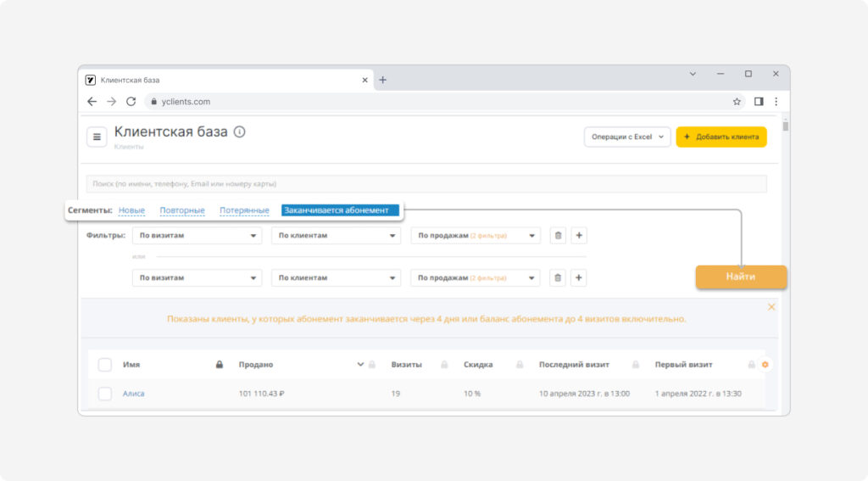Open second row's По клиентам dropdown
The width and height of the screenshot is (868, 481).
336,277
